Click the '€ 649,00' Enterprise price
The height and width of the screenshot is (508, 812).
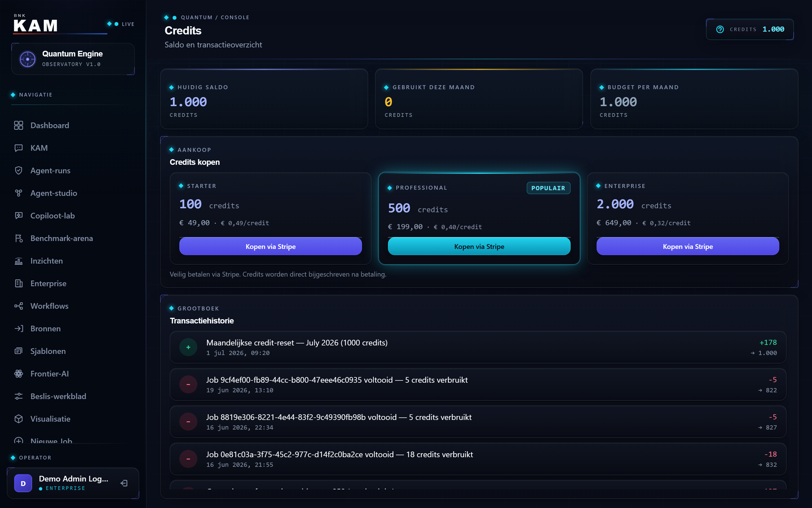coord(614,223)
